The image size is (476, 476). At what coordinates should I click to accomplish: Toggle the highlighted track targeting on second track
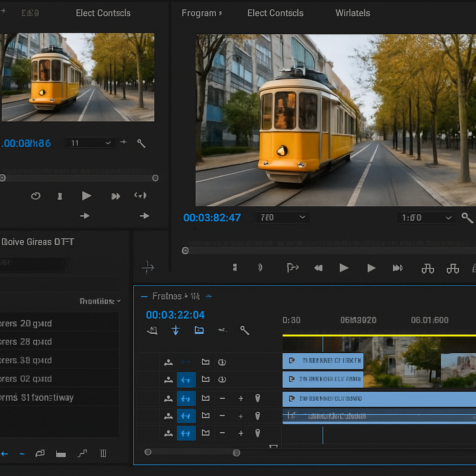(x=186, y=380)
